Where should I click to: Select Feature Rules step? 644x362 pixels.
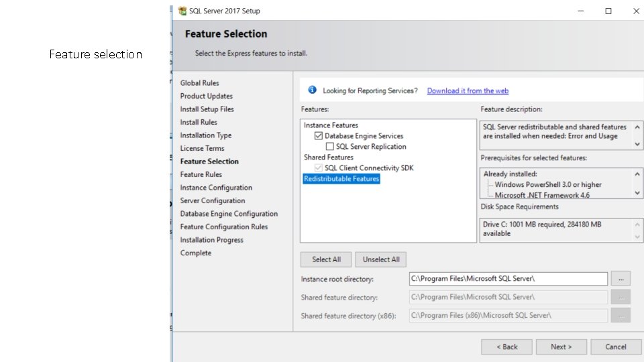point(201,174)
